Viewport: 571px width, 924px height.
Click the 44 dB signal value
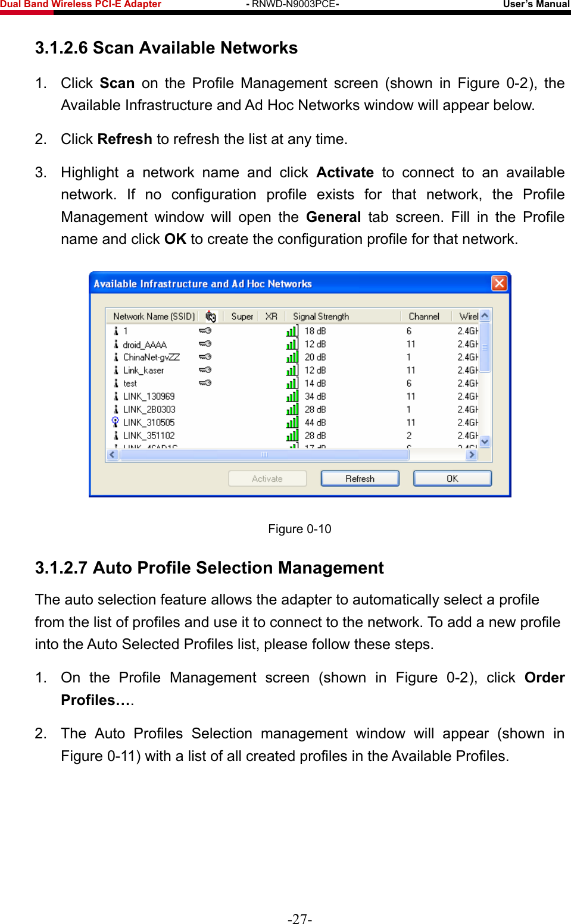click(x=315, y=422)
